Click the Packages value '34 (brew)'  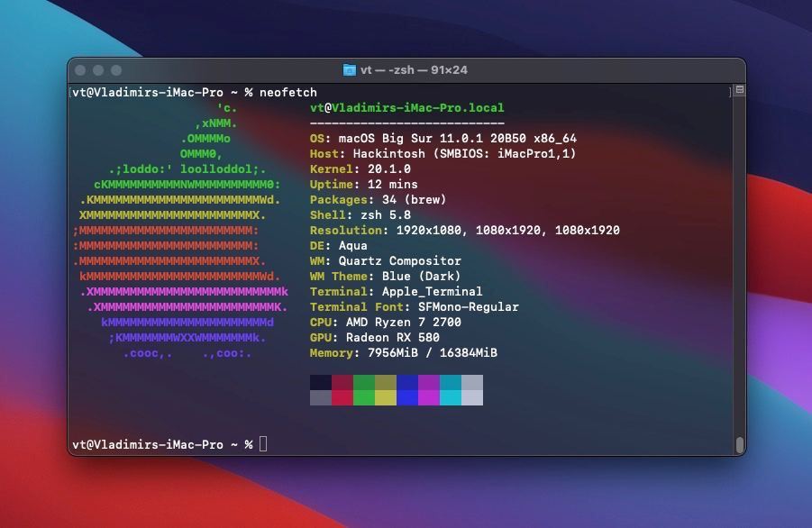pyautogui.click(x=415, y=200)
